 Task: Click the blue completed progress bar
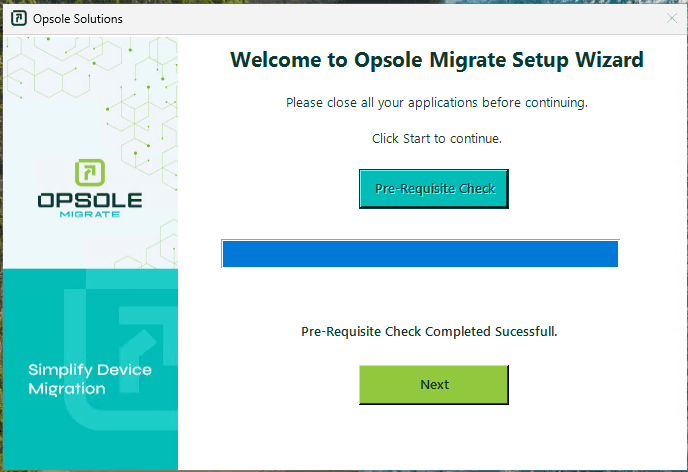pos(420,254)
